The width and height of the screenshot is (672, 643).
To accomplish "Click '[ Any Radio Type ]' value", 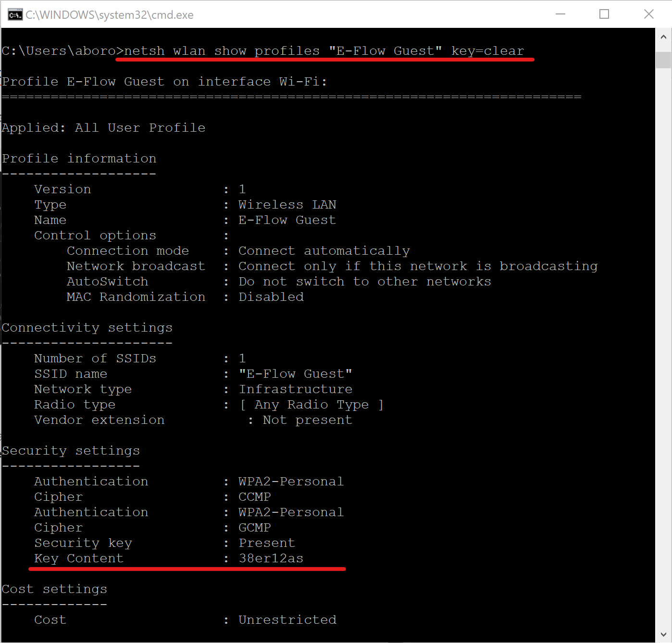I will 311,405.
